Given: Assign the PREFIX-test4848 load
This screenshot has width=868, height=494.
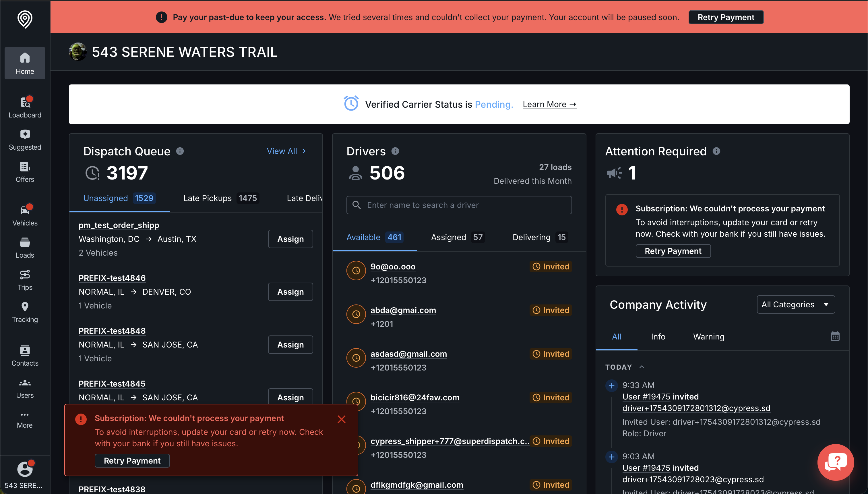Looking at the screenshot, I should pyautogui.click(x=290, y=345).
